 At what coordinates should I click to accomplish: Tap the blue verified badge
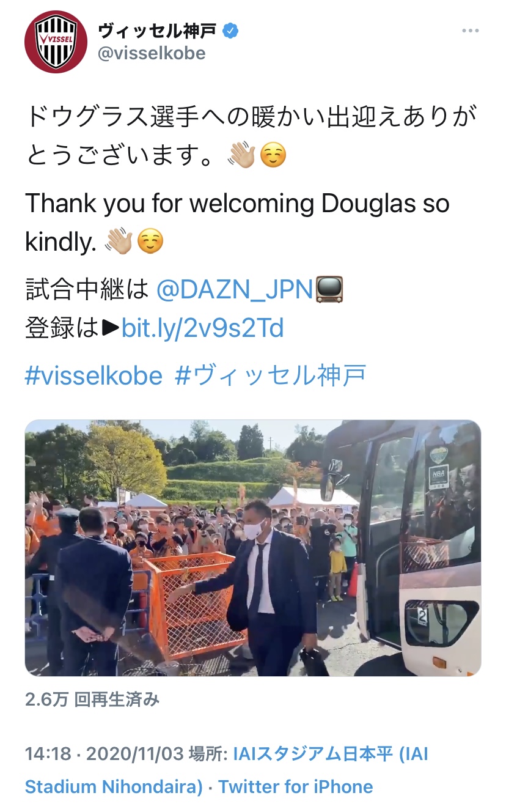(x=230, y=30)
